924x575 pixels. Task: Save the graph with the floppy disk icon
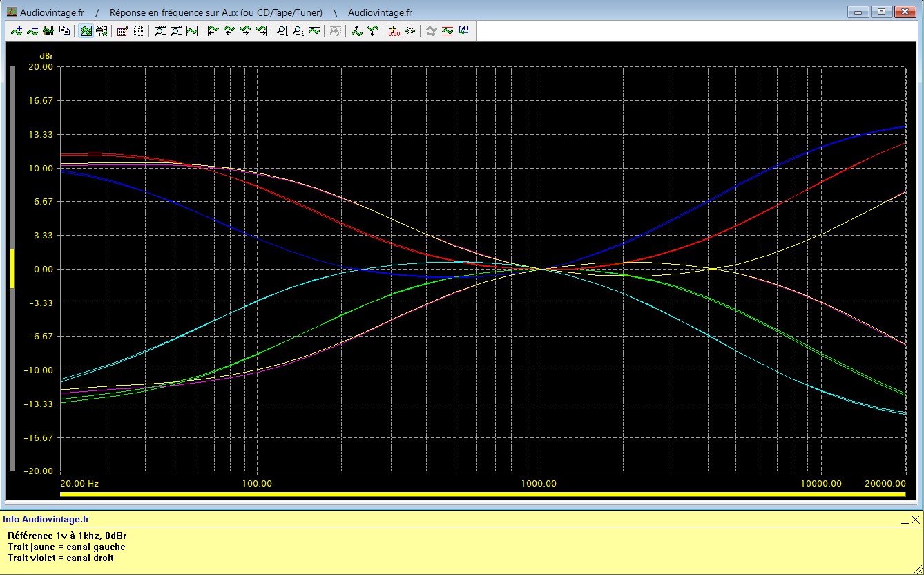(x=48, y=30)
